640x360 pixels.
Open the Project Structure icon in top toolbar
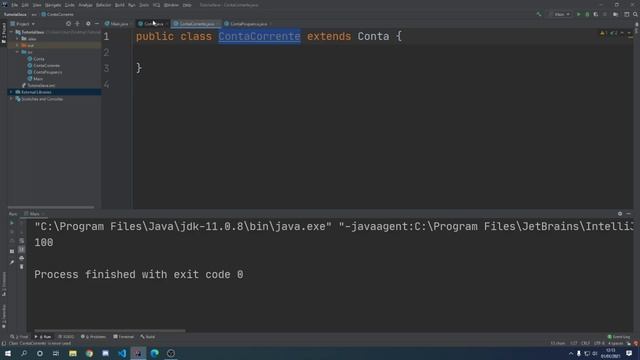[616, 14]
